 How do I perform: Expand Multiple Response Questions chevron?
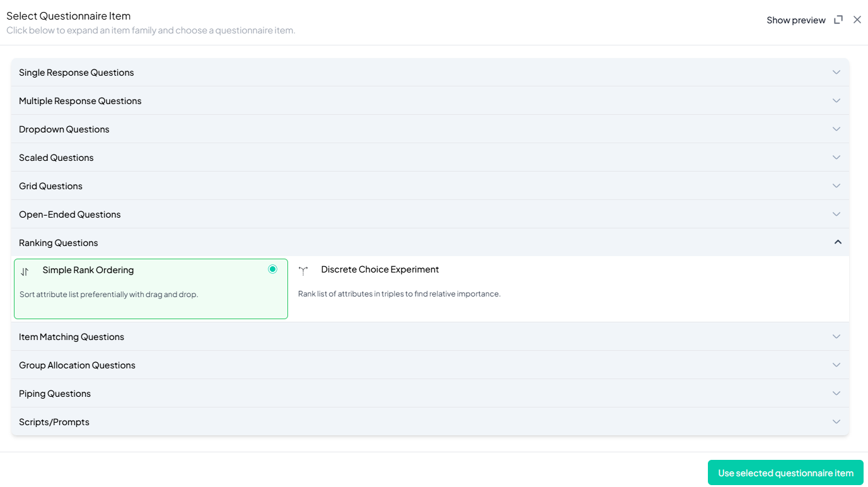point(836,101)
